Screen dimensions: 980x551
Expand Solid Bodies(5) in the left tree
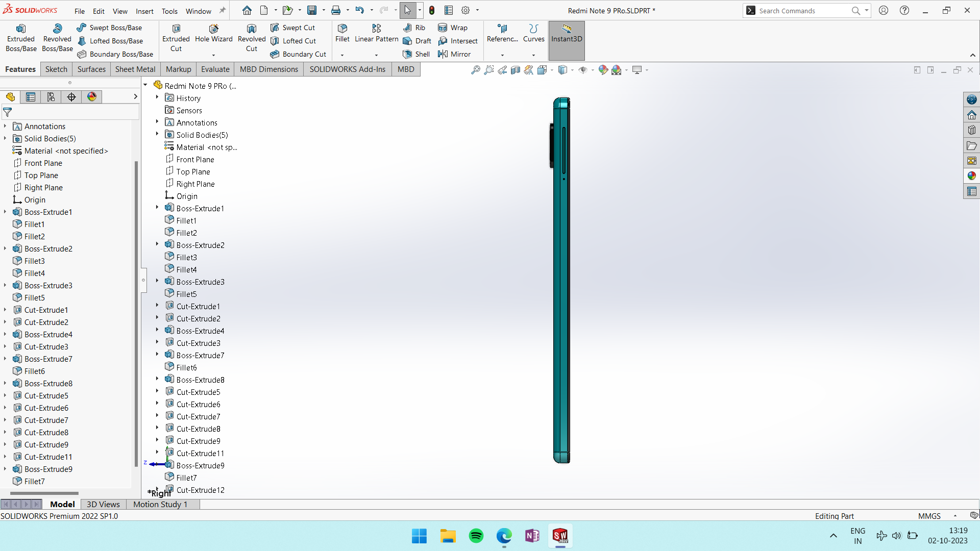point(5,138)
